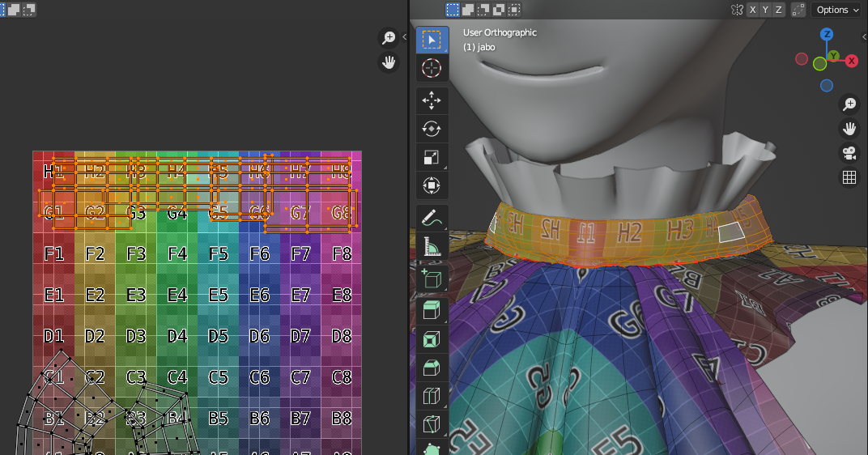
Task: Click the highlighted white face on the collar
Action: pyautogui.click(x=731, y=232)
